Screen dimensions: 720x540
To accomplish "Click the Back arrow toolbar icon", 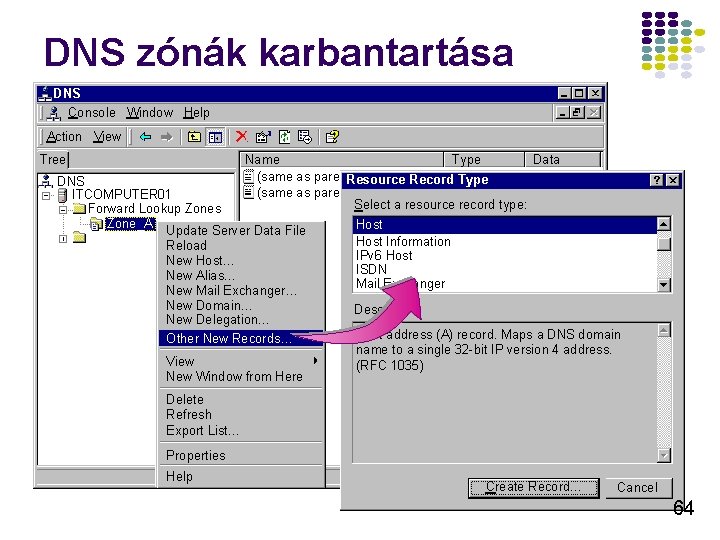I will (x=146, y=137).
